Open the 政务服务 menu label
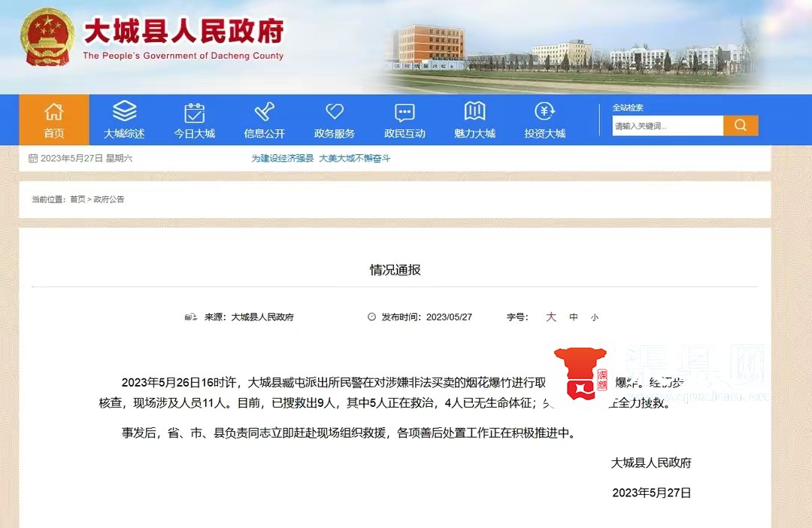The image size is (812, 528). [335, 134]
